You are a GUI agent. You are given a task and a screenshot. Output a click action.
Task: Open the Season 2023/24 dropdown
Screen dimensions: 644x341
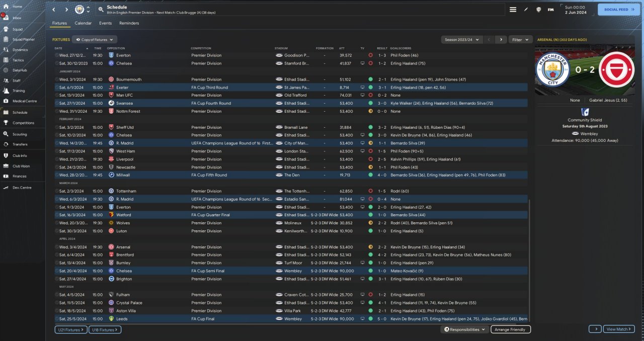point(461,39)
